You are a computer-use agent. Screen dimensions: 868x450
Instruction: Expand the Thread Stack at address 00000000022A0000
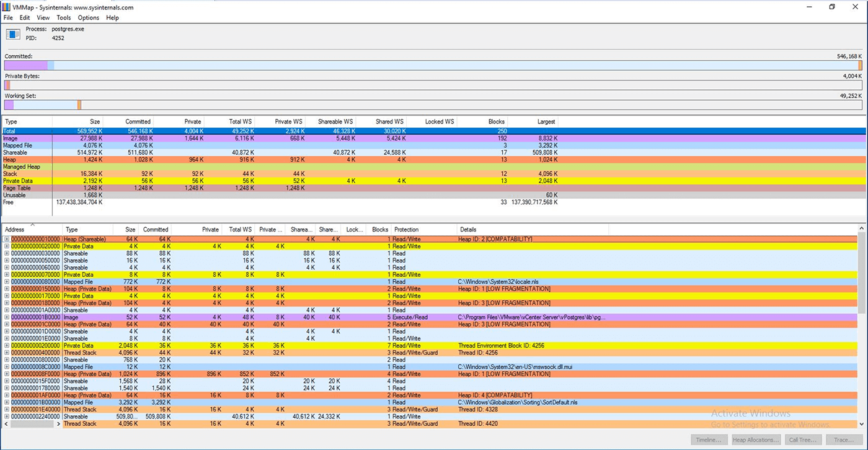[x=6, y=424]
